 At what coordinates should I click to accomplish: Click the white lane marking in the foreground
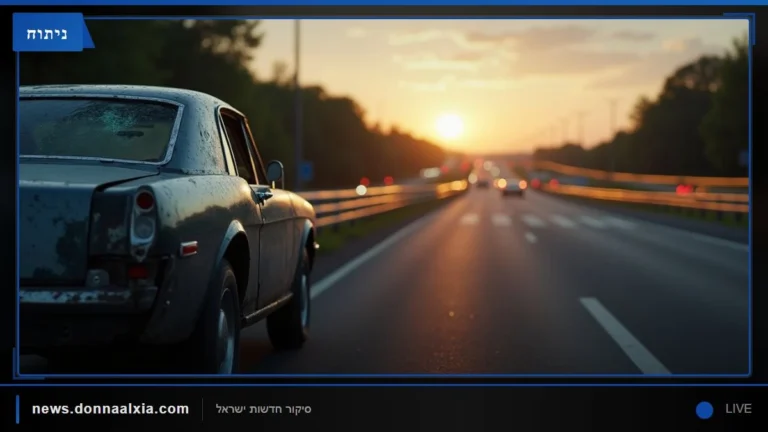click(x=624, y=335)
